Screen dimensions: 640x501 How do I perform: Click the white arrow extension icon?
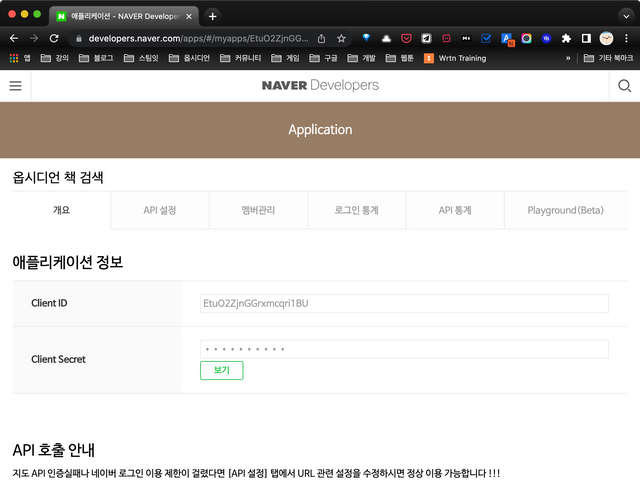[426, 38]
